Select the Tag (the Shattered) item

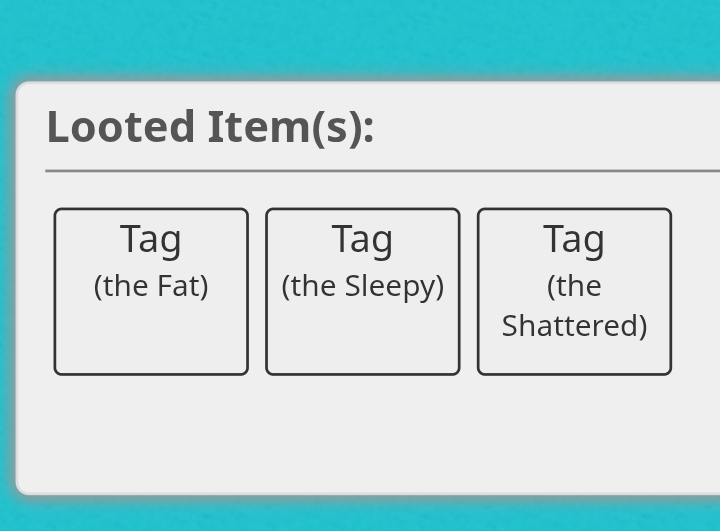coord(574,292)
